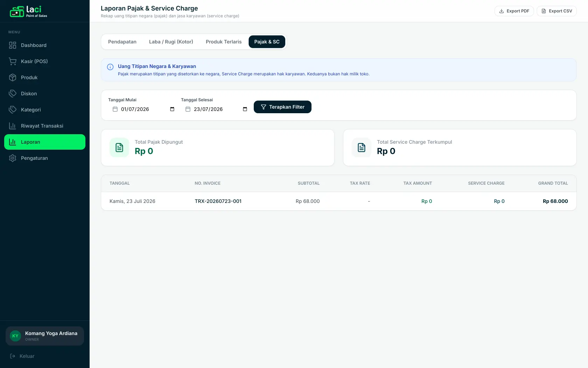Click invoice number TRX-20260723-001

tap(218, 201)
